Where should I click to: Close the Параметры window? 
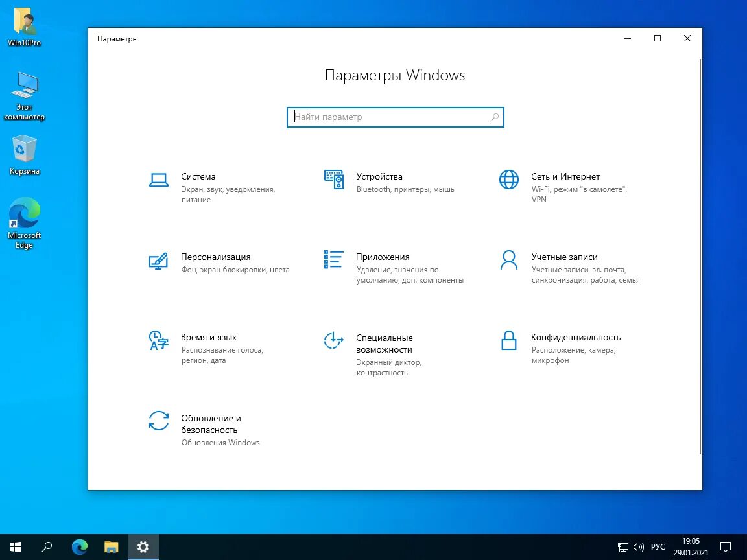pos(687,39)
